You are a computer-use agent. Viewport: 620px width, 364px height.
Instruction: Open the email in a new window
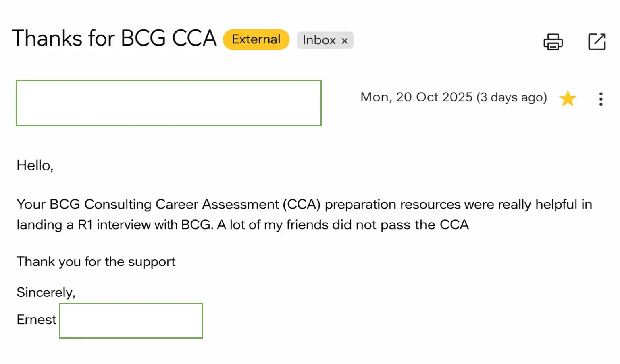click(597, 41)
